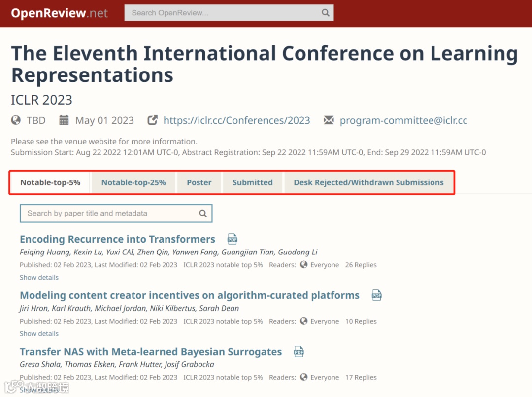View Desk Rejected/Withdrawn Submissions tab
Screen dimensions: 532x397
368,182
